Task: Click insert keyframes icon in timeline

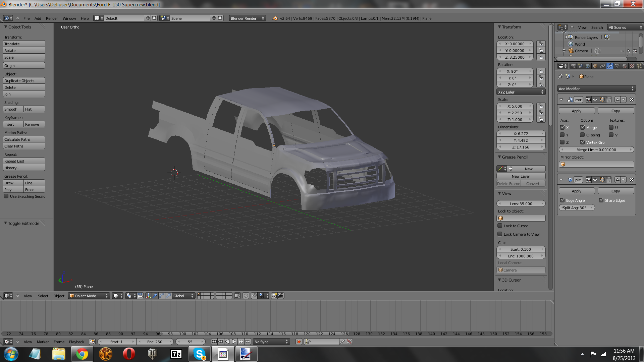Action: 342,342
